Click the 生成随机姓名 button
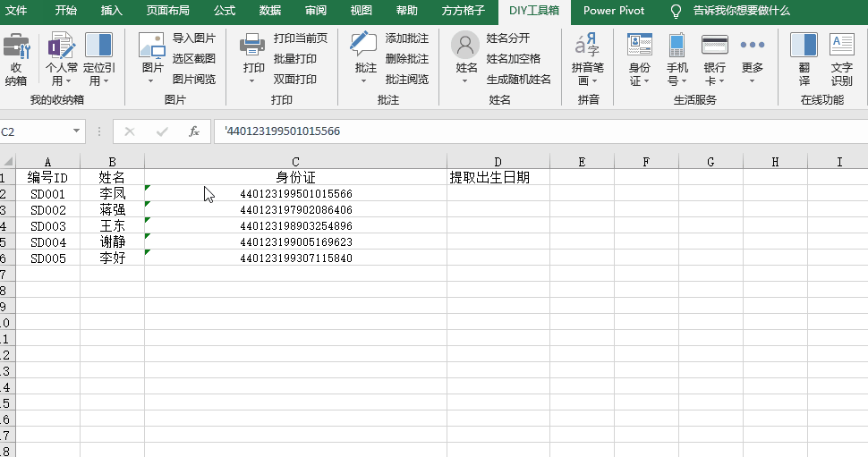Image resolution: width=868 pixels, height=457 pixels. pyautogui.click(x=519, y=79)
